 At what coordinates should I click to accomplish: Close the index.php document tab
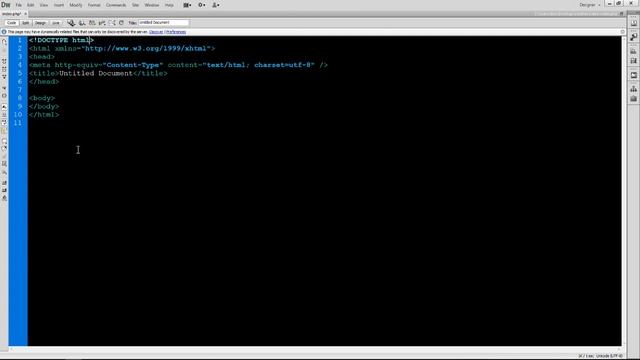click(x=25, y=14)
